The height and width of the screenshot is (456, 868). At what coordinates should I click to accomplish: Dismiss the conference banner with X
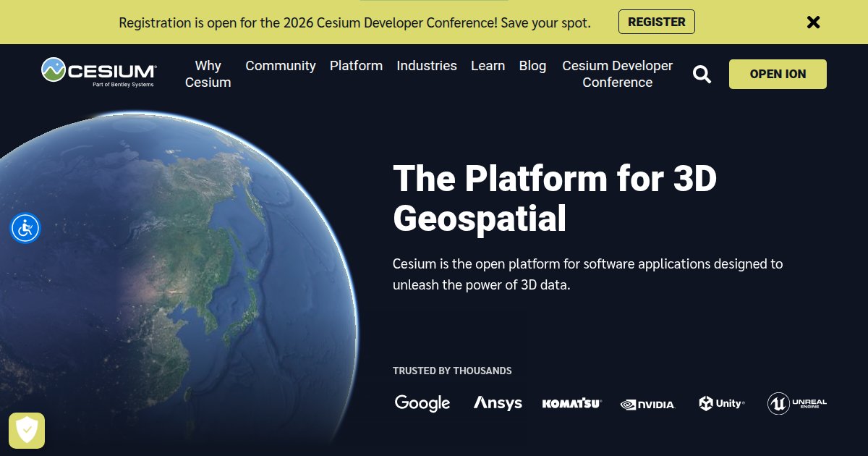tap(814, 22)
